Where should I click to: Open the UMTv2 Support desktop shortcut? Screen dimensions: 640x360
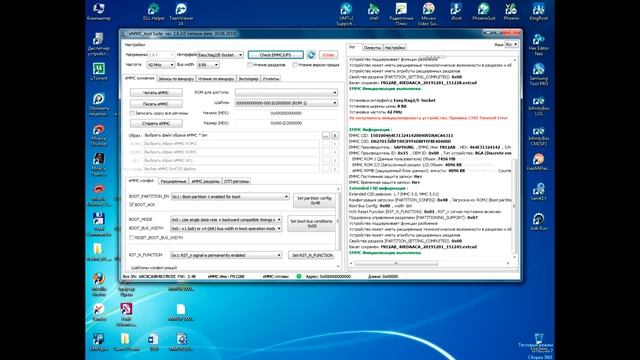click(x=346, y=14)
